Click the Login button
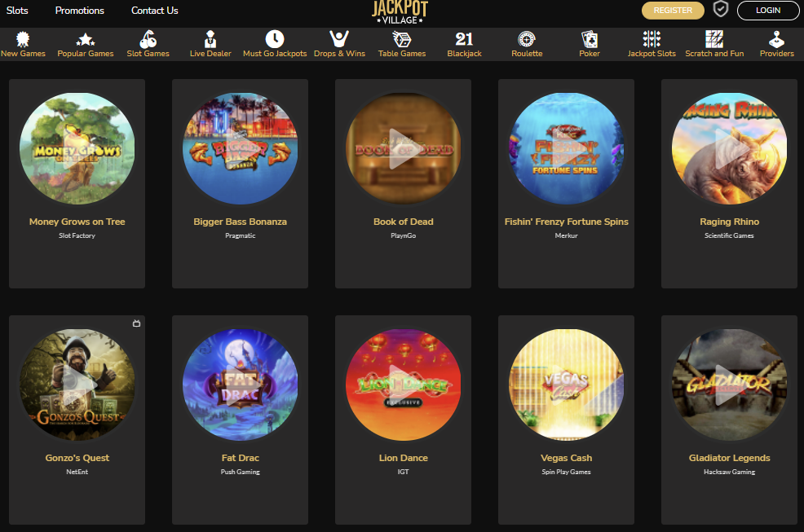Image resolution: width=804 pixels, height=532 pixels. coord(768,11)
